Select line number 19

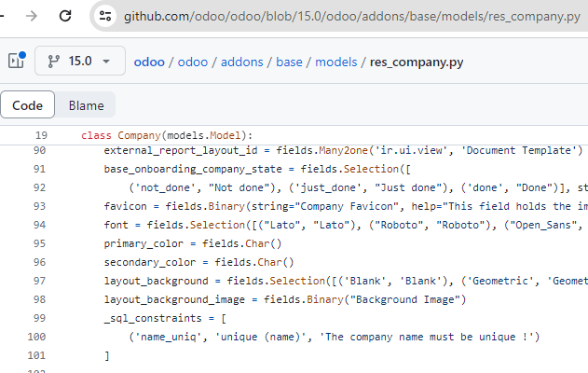[41, 135]
